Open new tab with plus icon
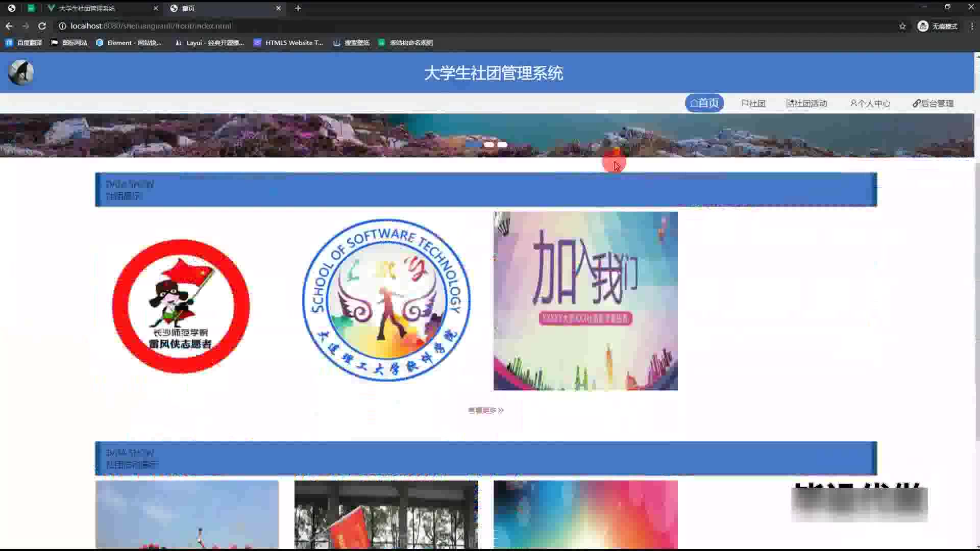980x551 pixels. (x=298, y=8)
